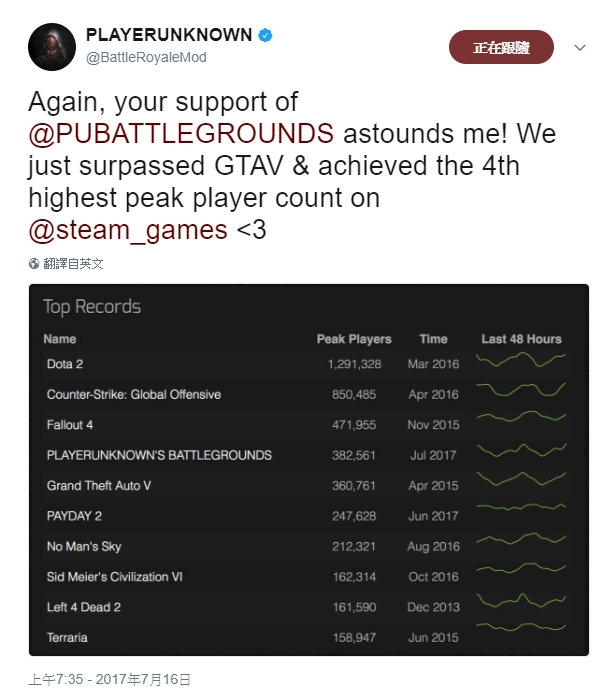The image size is (613, 692).
Task: Click the Dota 2 sparkline graph
Action: tap(521, 360)
